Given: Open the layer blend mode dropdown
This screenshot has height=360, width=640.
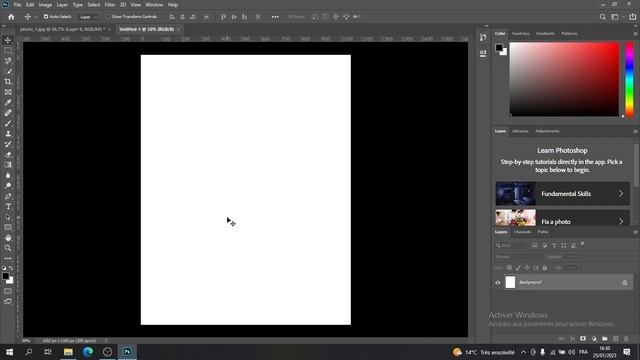Looking at the screenshot, I should pyautogui.click(x=518, y=257).
